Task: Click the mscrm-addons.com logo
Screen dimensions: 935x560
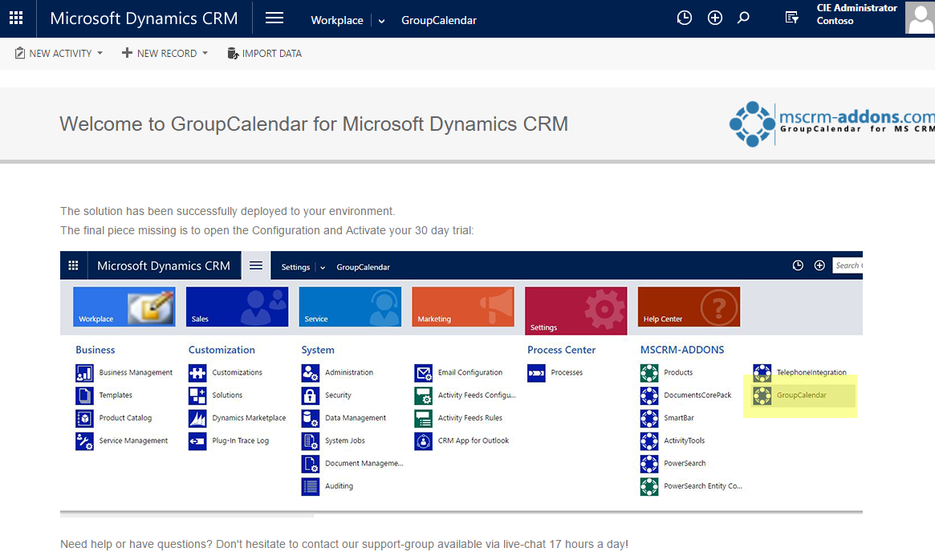Action: (831, 124)
